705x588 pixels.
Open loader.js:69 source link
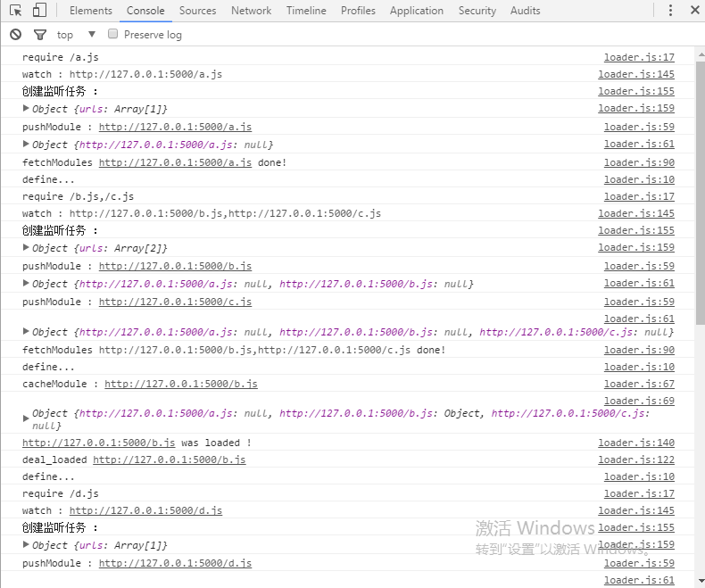click(639, 401)
